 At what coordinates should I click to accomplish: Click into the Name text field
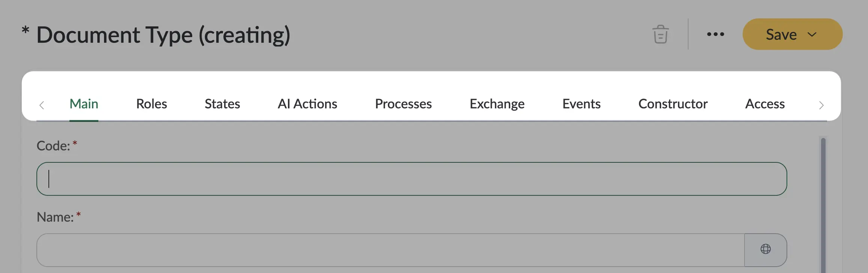tap(390, 250)
